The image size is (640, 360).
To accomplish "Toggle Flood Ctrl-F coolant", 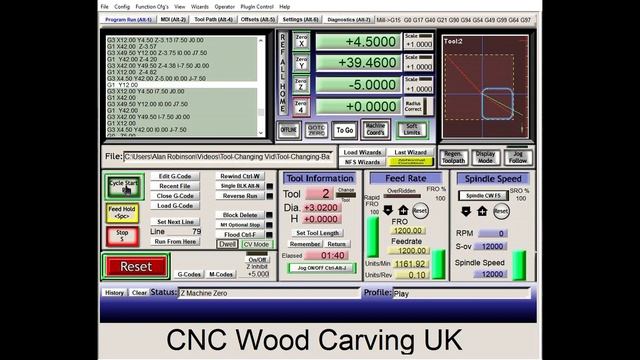I will [x=240, y=234].
